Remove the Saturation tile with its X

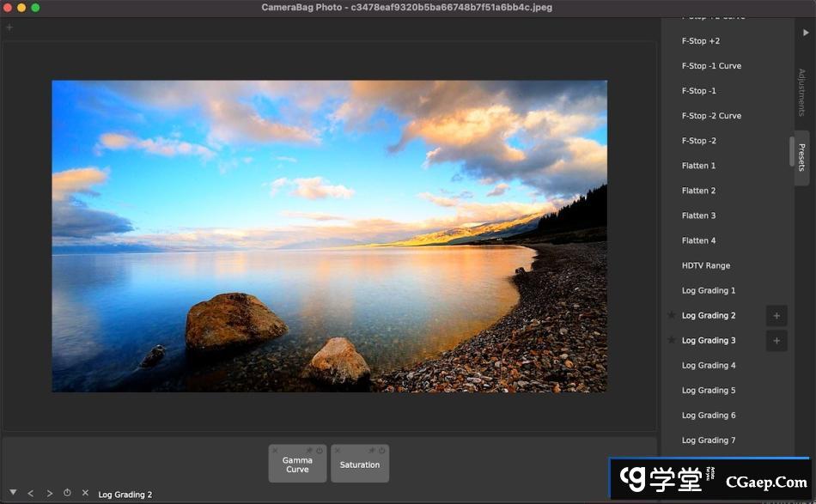pos(337,451)
